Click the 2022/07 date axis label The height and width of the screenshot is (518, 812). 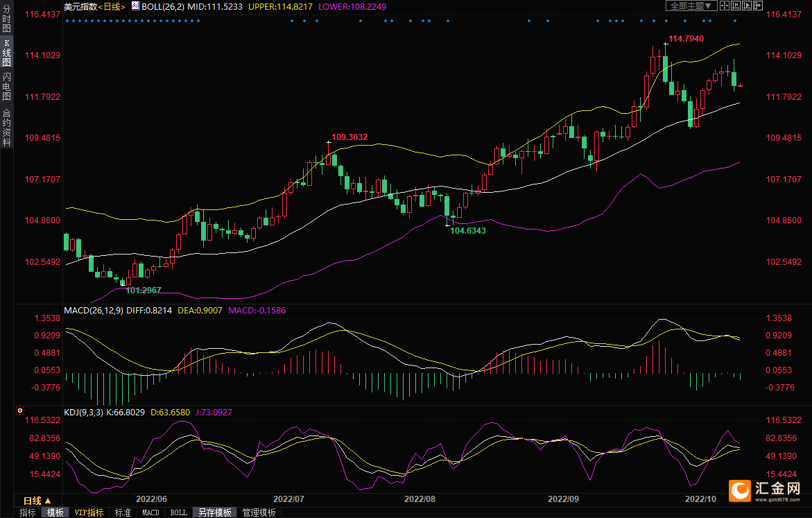[288, 499]
